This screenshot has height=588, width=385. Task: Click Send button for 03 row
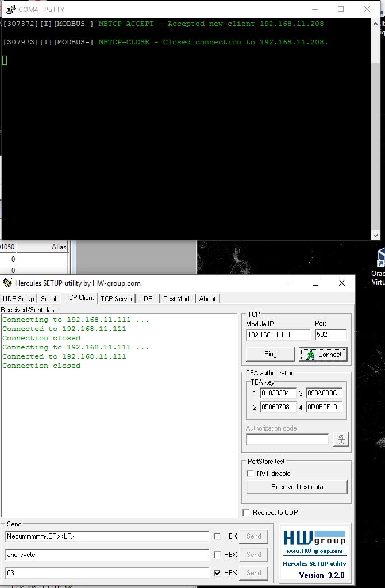click(254, 573)
